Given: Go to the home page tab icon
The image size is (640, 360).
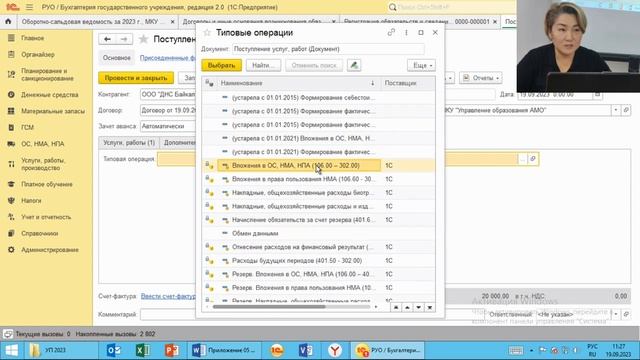Looking at the screenshot, I should pos(8,21).
